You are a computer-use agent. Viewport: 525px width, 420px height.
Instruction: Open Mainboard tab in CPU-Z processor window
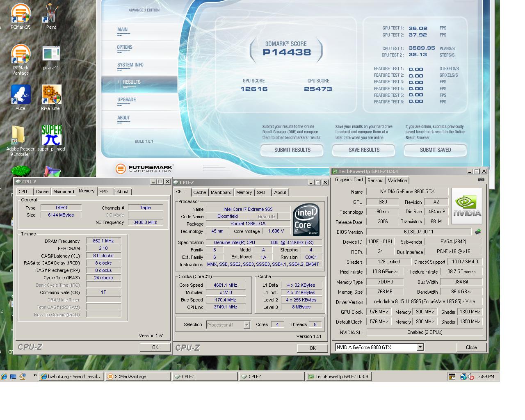(221, 192)
